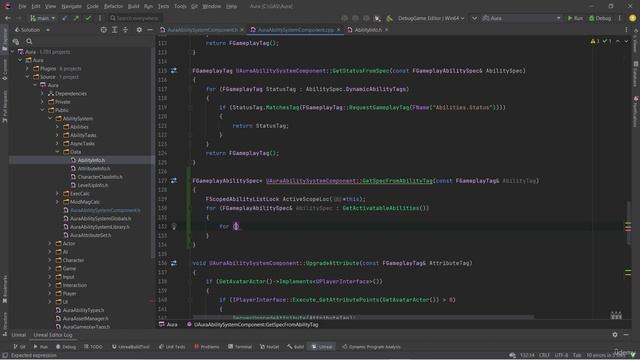
Task: Open the Navigate menu
Action: click(71, 7)
